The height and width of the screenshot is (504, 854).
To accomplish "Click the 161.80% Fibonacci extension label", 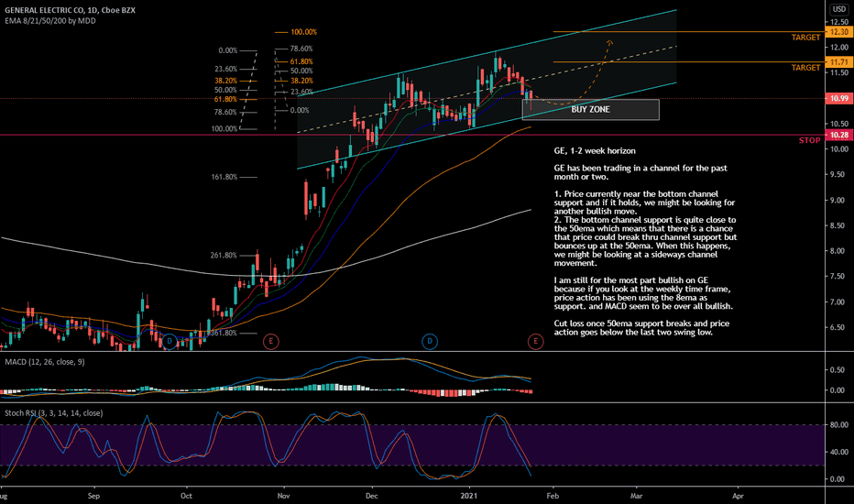I will [224, 177].
